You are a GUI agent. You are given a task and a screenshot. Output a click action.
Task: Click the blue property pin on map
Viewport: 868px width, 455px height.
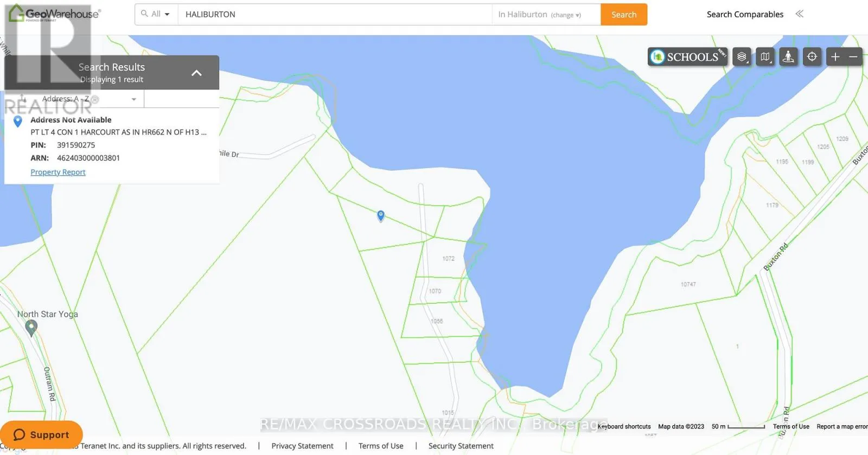click(x=381, y=216)
